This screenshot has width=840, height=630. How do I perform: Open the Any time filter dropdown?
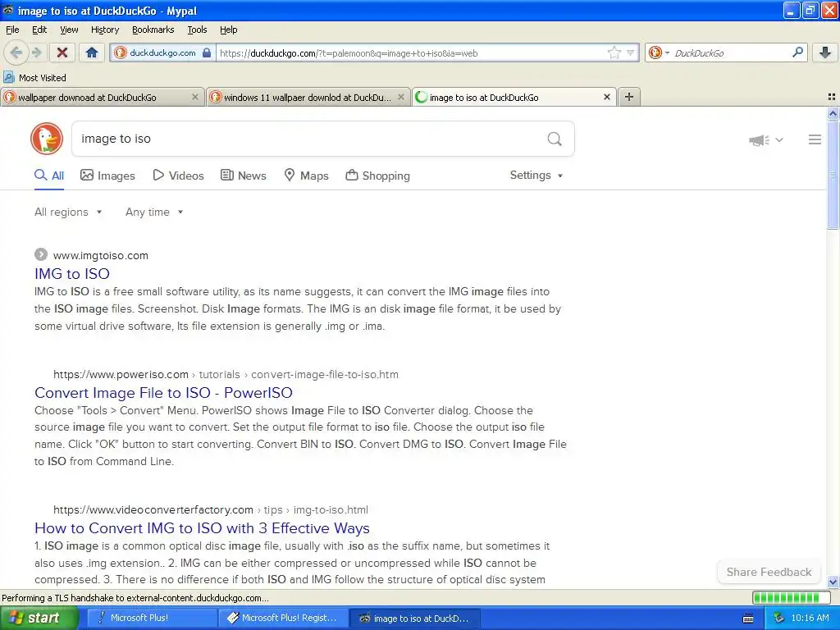click(154, 212)
